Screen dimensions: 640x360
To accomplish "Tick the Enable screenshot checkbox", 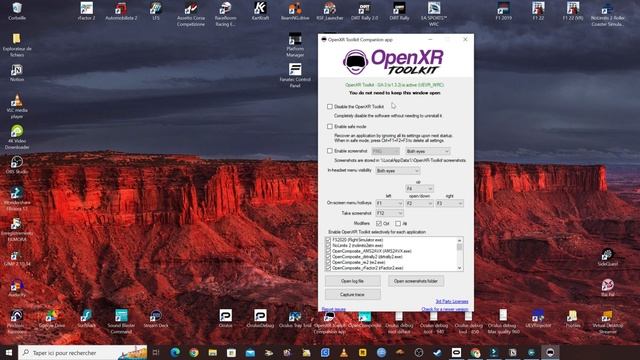I will coord(330,151).
